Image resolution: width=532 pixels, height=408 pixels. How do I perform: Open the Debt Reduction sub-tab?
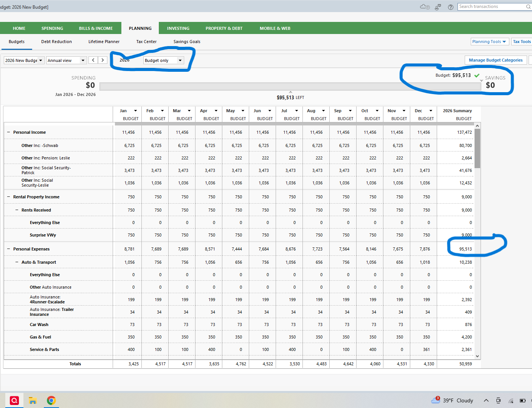click(x=56, y=42)
